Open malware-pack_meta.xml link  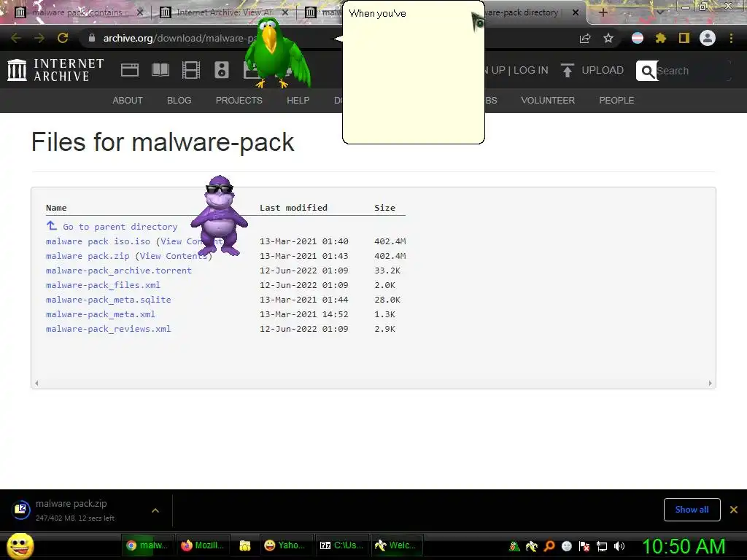click(x=101, y=314)
